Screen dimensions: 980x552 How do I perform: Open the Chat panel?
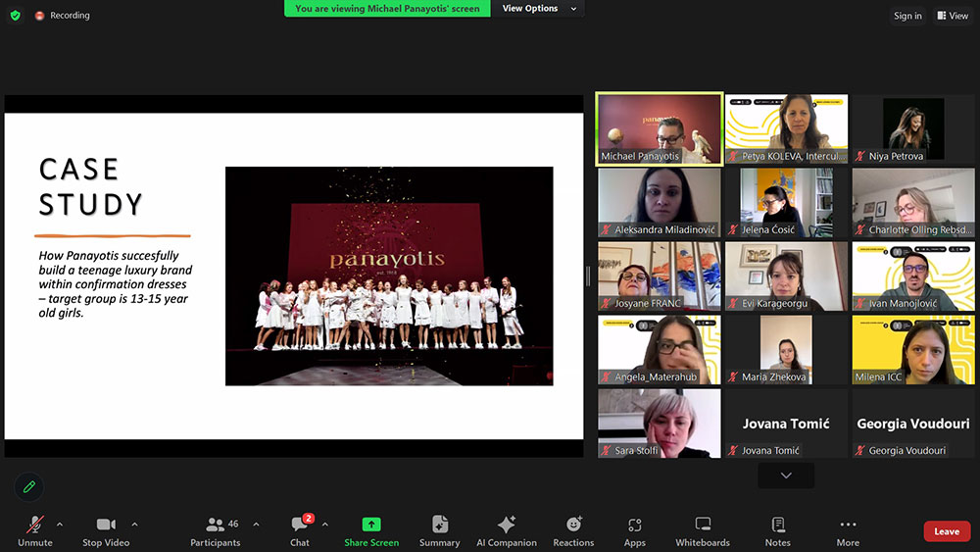coord(300,530)
